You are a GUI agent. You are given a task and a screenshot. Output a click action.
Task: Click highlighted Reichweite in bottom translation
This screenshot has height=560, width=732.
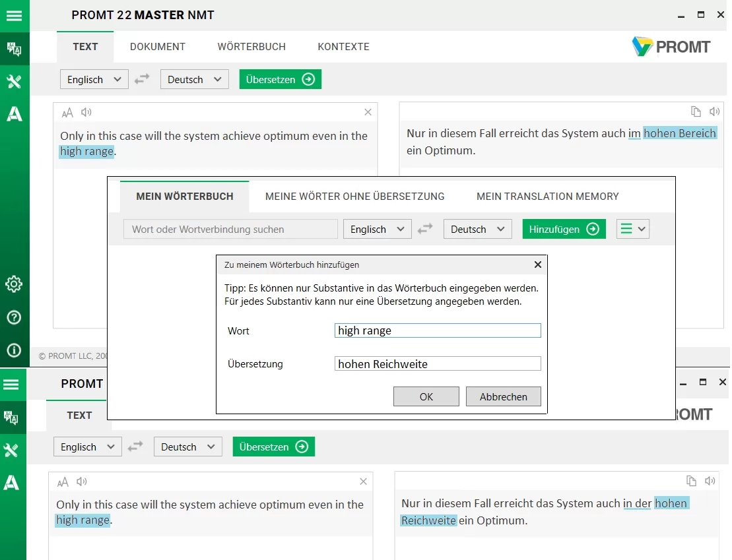coord(428,520)
